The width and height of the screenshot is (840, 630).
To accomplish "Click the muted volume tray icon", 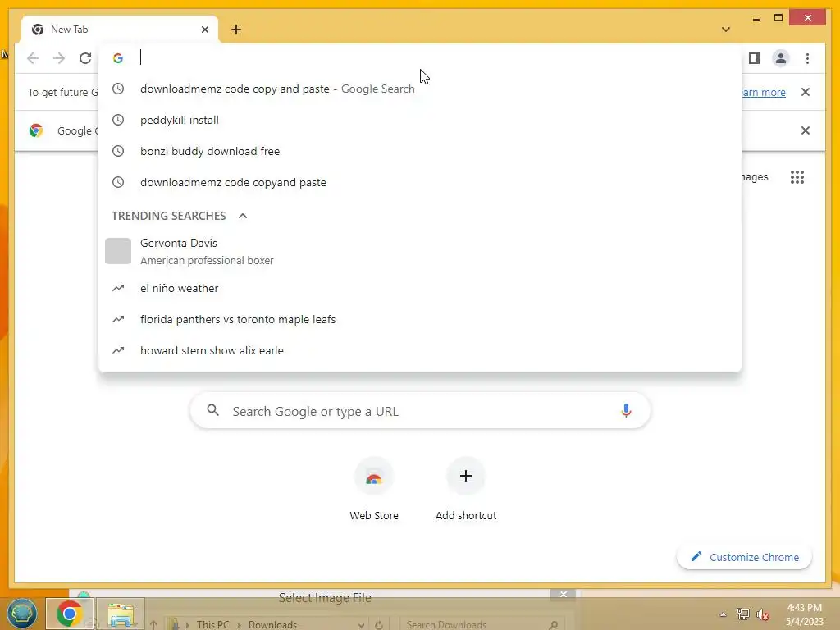I will pos(762,614).
